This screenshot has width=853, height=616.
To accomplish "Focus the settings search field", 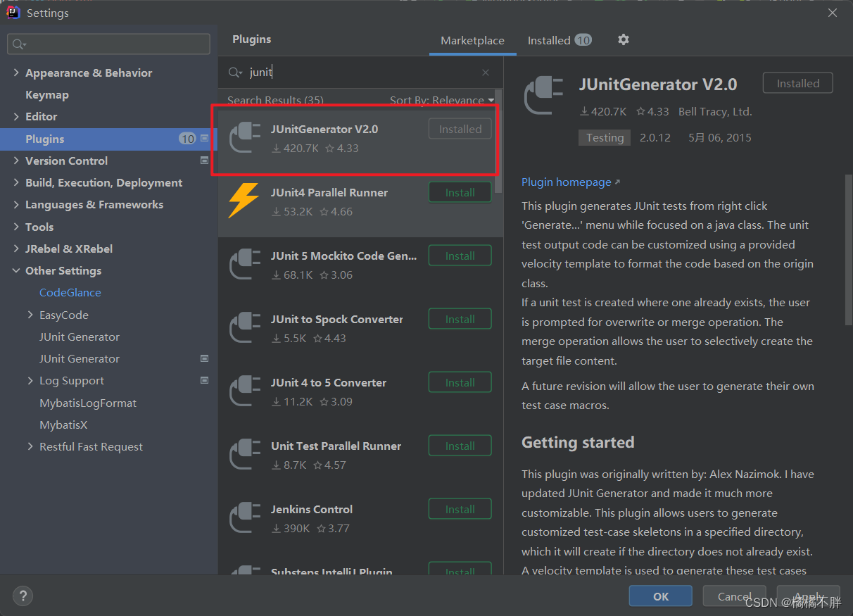I will 109,44.
